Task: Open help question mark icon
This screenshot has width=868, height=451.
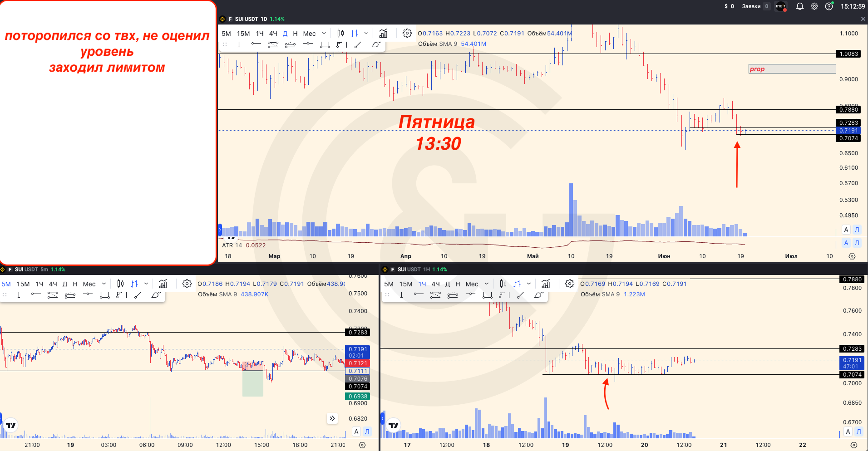Action: click(x=829, y=6)
